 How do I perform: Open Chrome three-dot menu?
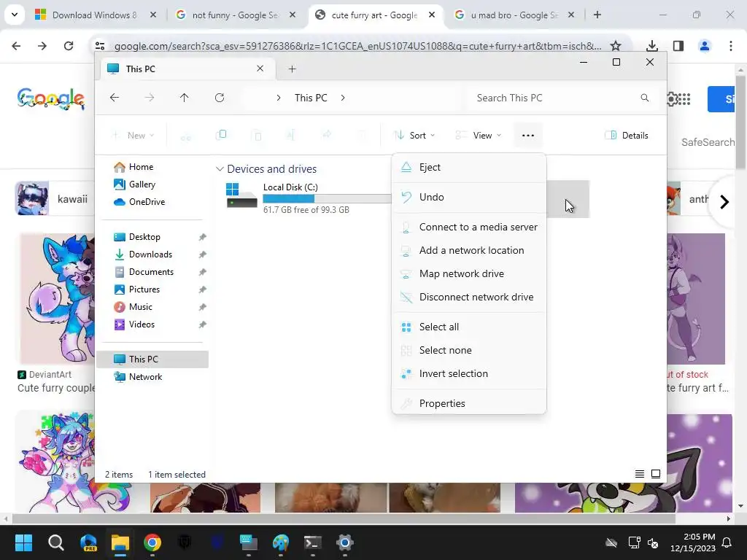pyautogui.click(x=731, y=46)
